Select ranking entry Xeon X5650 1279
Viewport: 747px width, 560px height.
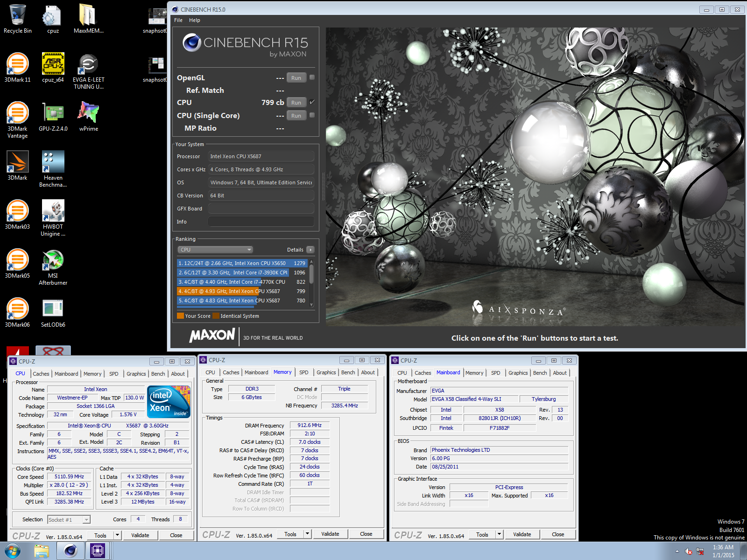click(x=242, y=263)
